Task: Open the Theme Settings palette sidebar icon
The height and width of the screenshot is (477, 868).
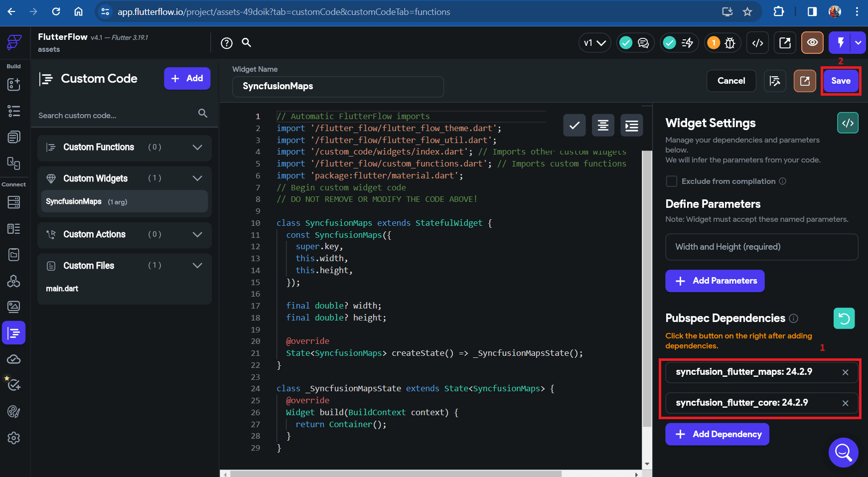Action: click(x=13, y=412)
